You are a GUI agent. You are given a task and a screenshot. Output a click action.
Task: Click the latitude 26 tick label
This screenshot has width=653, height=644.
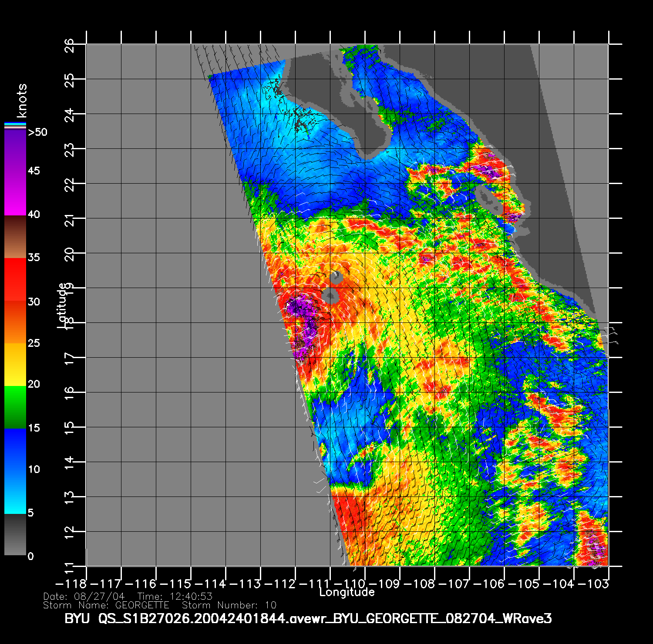tap(70, 45)
